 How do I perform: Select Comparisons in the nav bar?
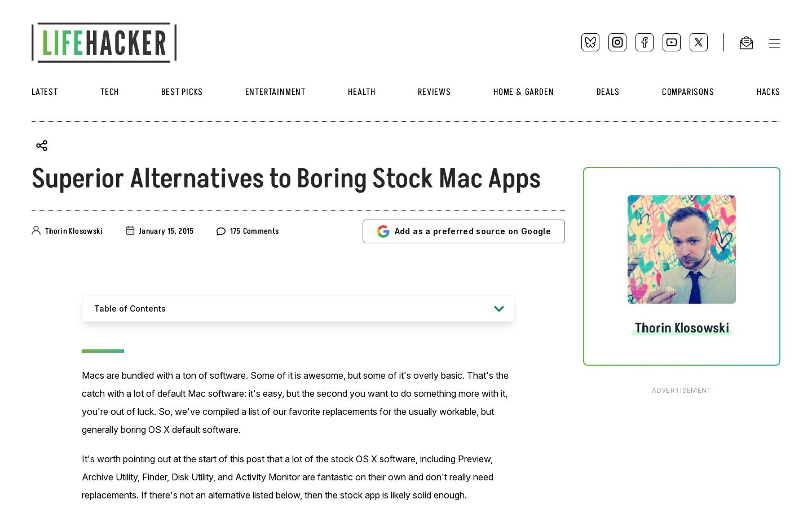[x=688, y=92]
